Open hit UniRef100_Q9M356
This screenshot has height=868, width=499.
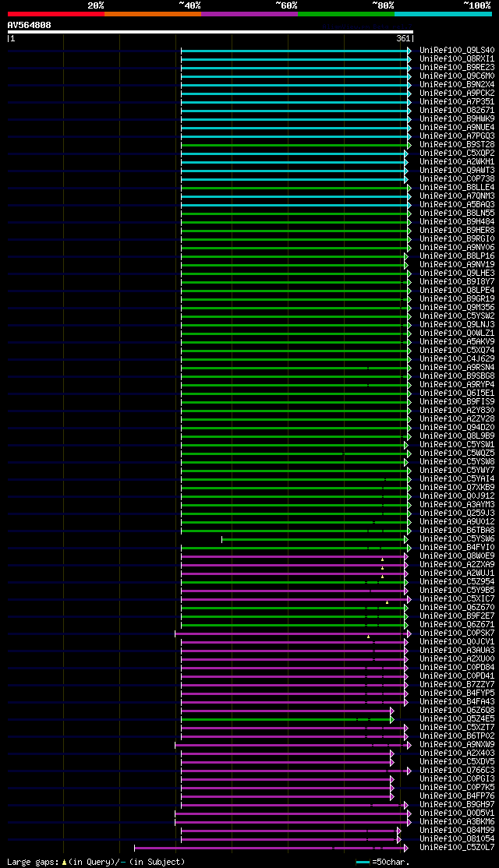click(457, 308)
